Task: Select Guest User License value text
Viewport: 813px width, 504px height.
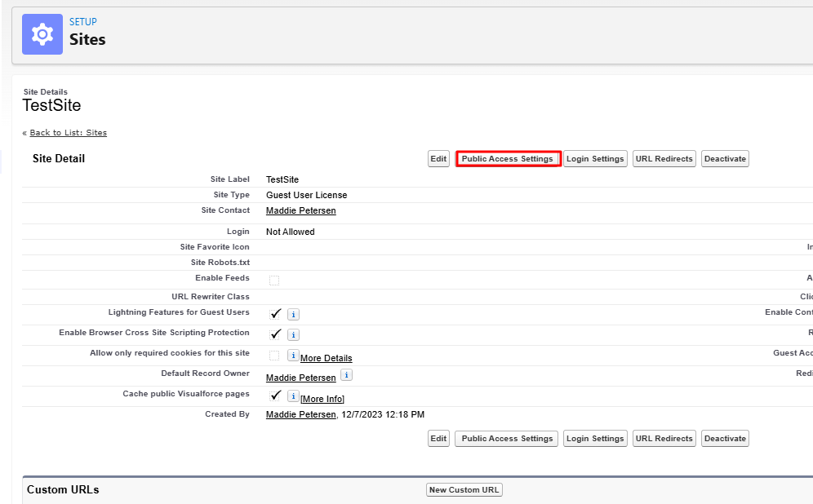Action: pyautogui.click(x=306, y=195)
